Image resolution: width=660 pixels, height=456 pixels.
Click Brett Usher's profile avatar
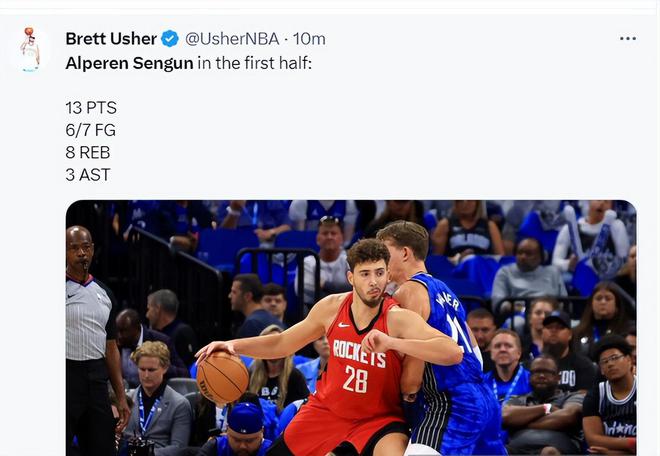pyautogui.click(x=30, y=48)
